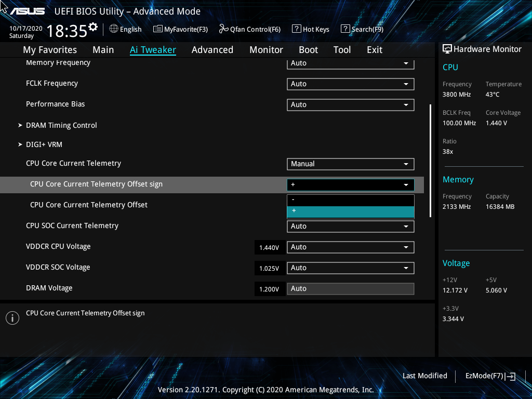Screen dimensions: 532x399
Task: Open VDDCR SOC Voltage dropdown
Action: click(351, 268)
